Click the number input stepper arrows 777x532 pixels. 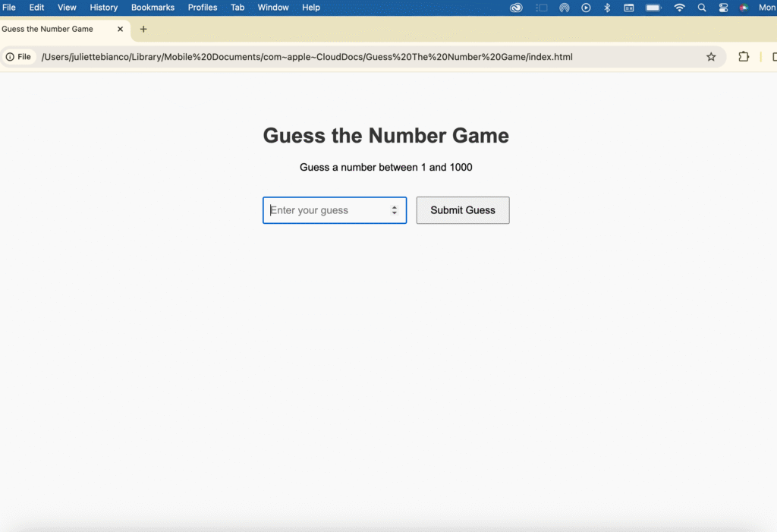(x=395, y=210)
